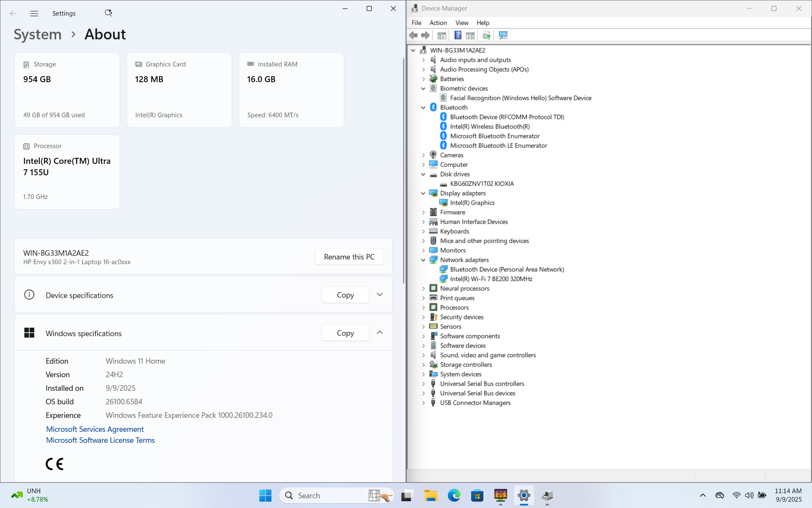Click the Forward arrow in Device Manager toolbar
Viewport: 812px width, 508px height.
pos(425,36)
